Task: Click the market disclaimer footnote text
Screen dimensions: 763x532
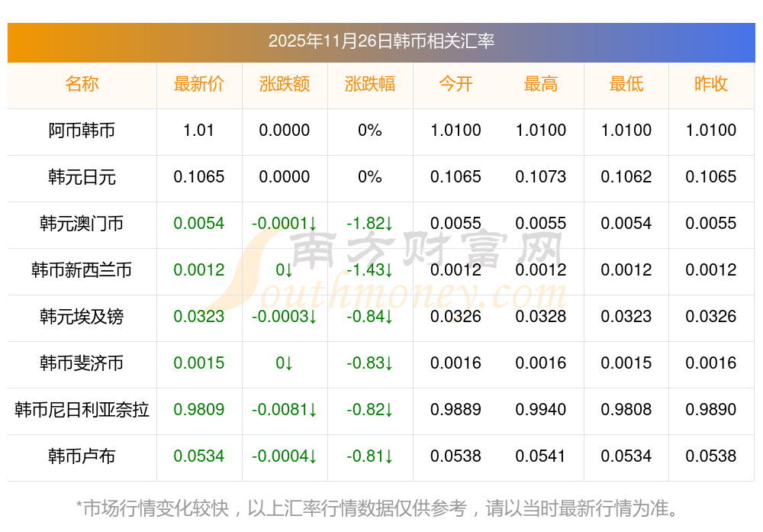Action: (381, 508)
